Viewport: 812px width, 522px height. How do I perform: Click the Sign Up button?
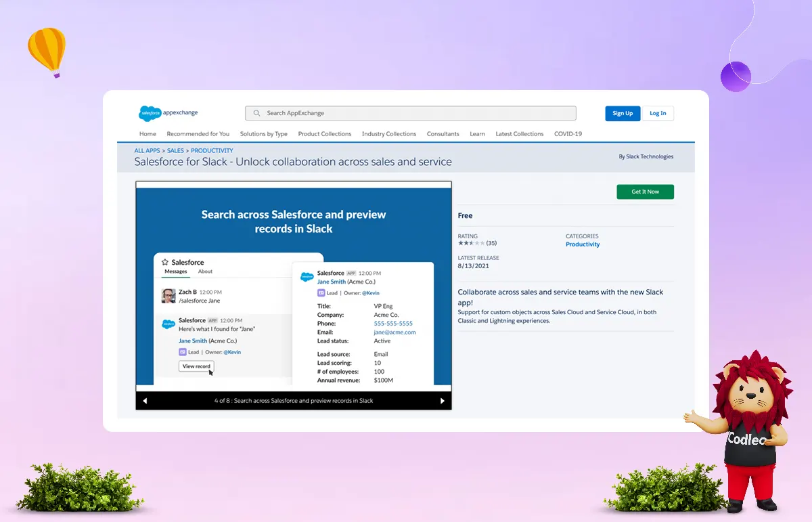coord(623,113)
